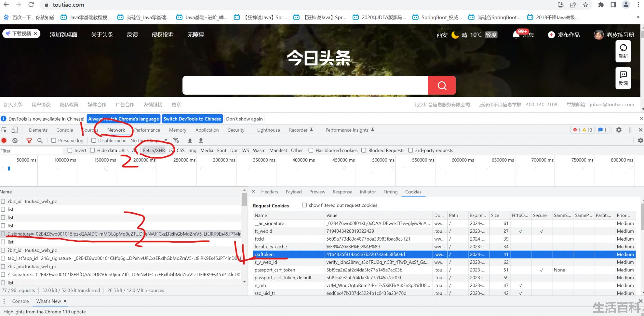Click the red network filter funnel icon
644x316 pixels.
(x=29, y=140)
